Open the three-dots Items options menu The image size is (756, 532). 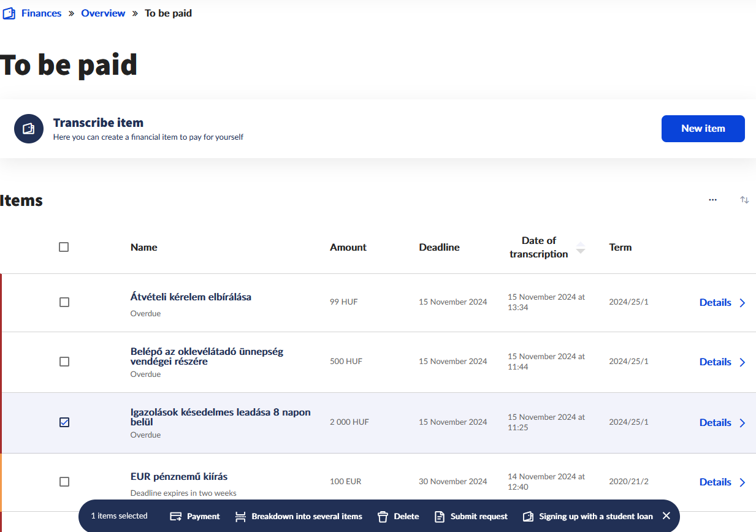click(712, 200)
